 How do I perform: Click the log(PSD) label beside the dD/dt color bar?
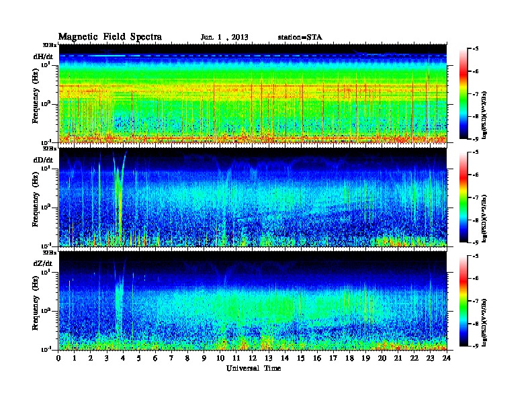(485, 218)
